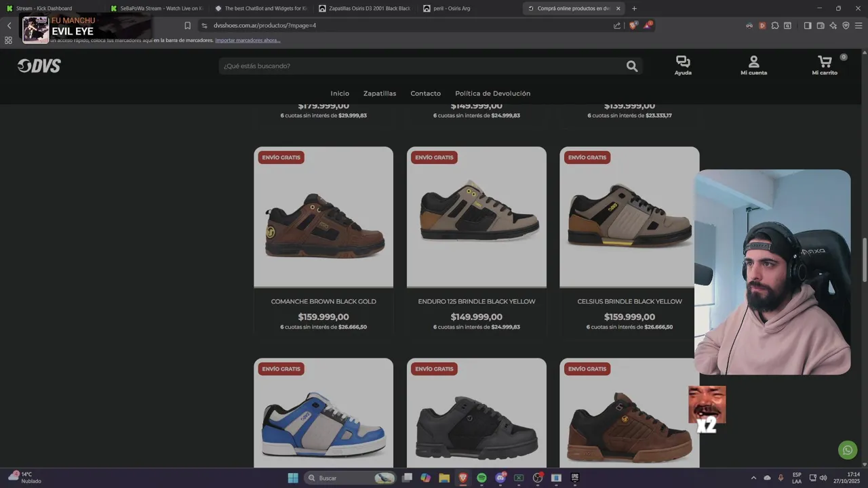This screenshot has width=868, height=488.
Task: Click the Enduro 125 $149.999,00 price
Action: pyautogui.click(x=477, y=317)
